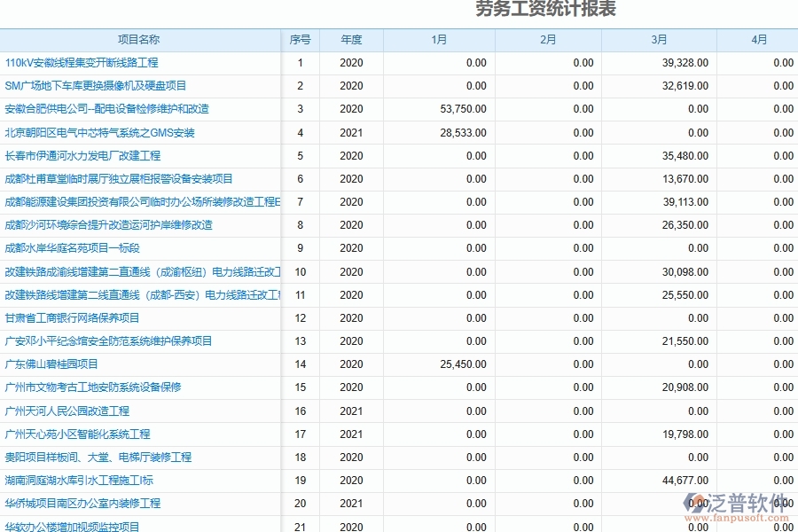
Task: Click the 序号 column header
Action: tap(300, 39)
